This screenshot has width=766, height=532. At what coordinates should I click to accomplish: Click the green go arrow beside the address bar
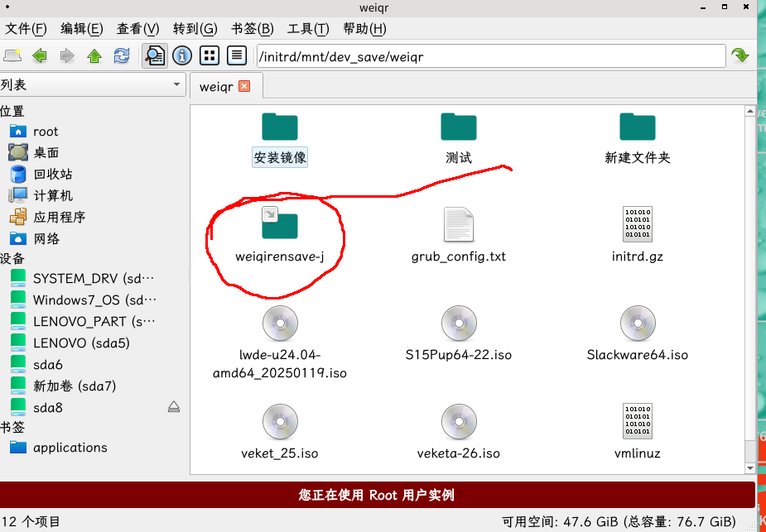[x=740, y=55]
